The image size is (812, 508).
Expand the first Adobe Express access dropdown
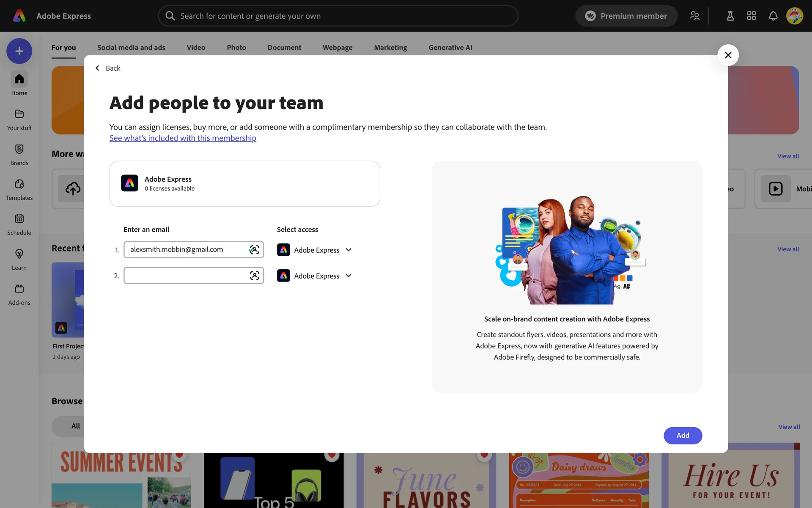point(348,250)
